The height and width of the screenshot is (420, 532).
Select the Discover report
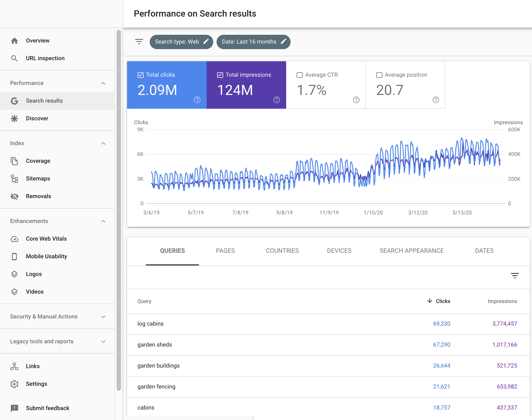(x=37, y=118)
